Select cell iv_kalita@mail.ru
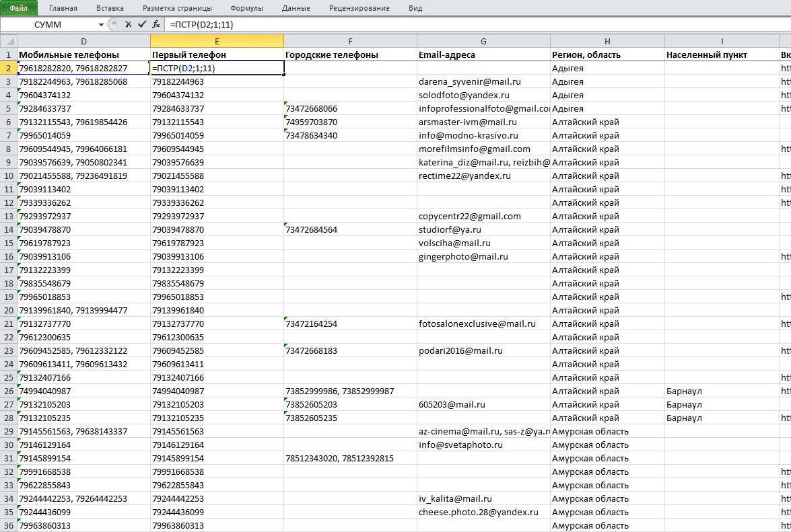 coord(483,498)
